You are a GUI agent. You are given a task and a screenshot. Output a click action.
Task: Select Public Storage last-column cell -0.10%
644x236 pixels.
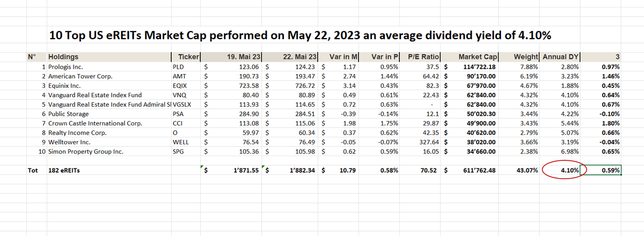coord(602,114)
